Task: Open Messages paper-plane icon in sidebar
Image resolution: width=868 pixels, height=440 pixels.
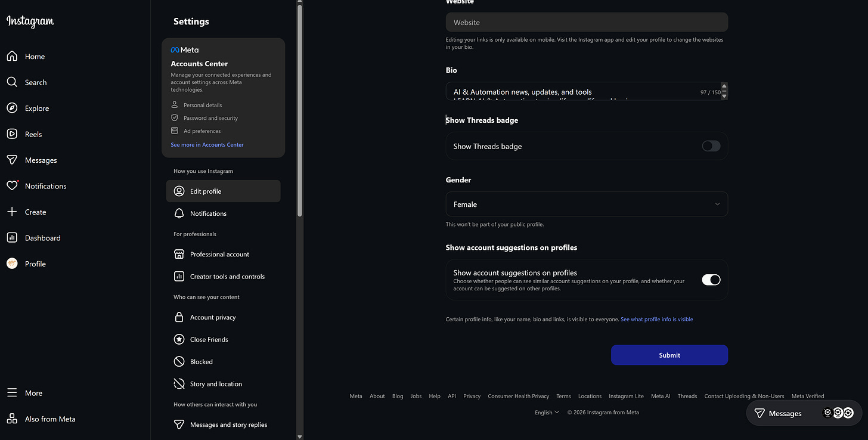Action: tap(12, 160)
